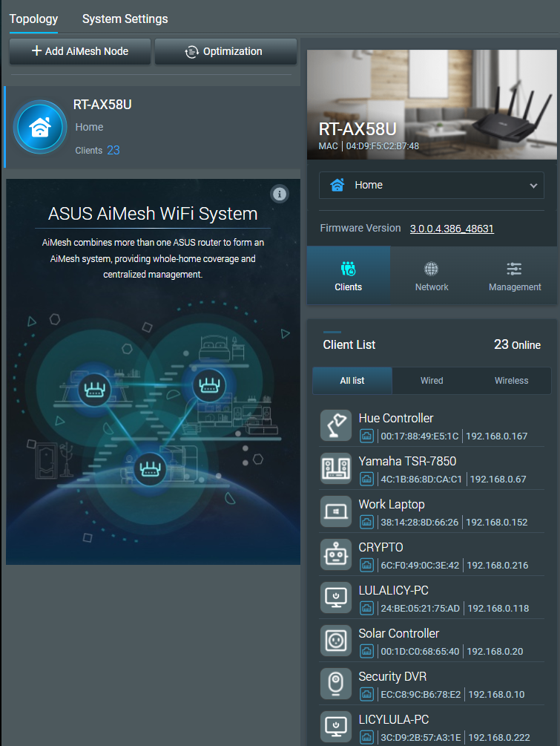Viewport: 560px width, 746px height.
Task: Select the All list filter
Action: pyautogui.click(x=352, y=381)
